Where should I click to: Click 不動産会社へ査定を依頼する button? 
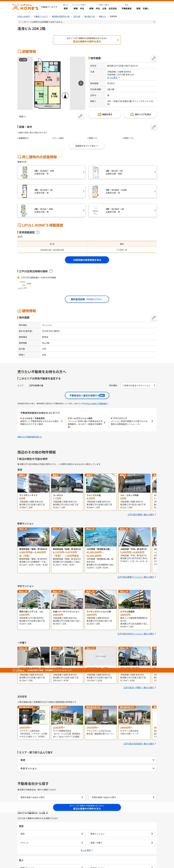coord(87,395)
